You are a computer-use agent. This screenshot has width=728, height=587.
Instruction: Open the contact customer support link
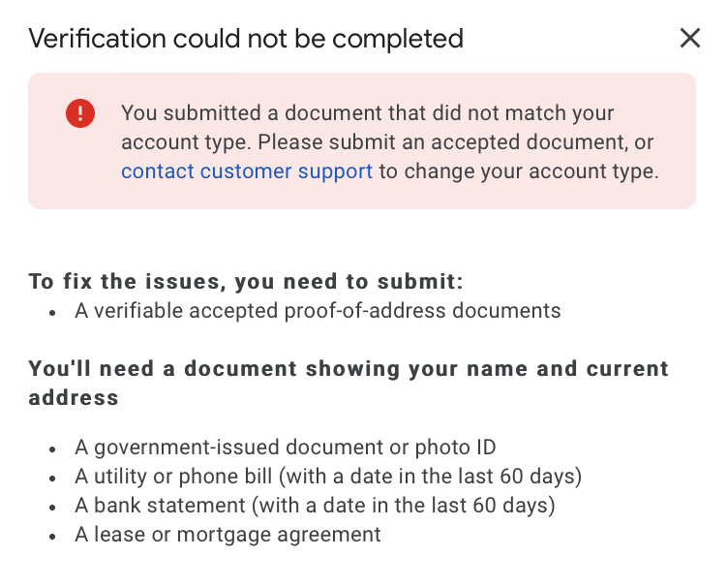(247, 171)
